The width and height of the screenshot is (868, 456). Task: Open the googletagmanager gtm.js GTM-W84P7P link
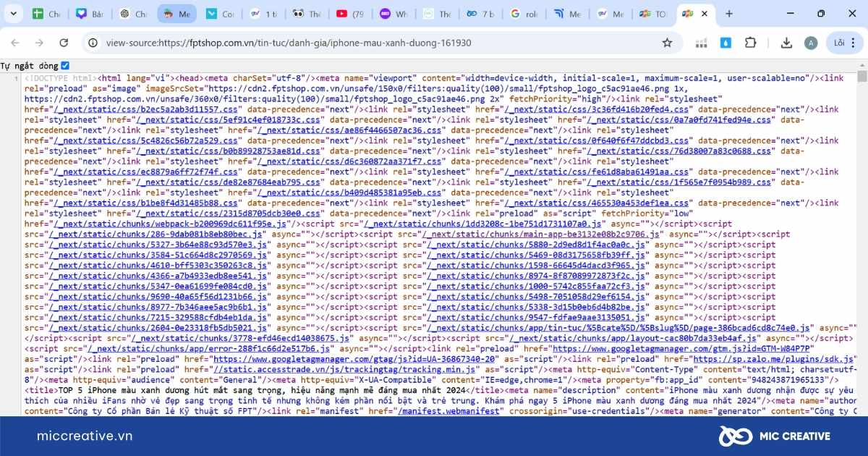[681, 349]
